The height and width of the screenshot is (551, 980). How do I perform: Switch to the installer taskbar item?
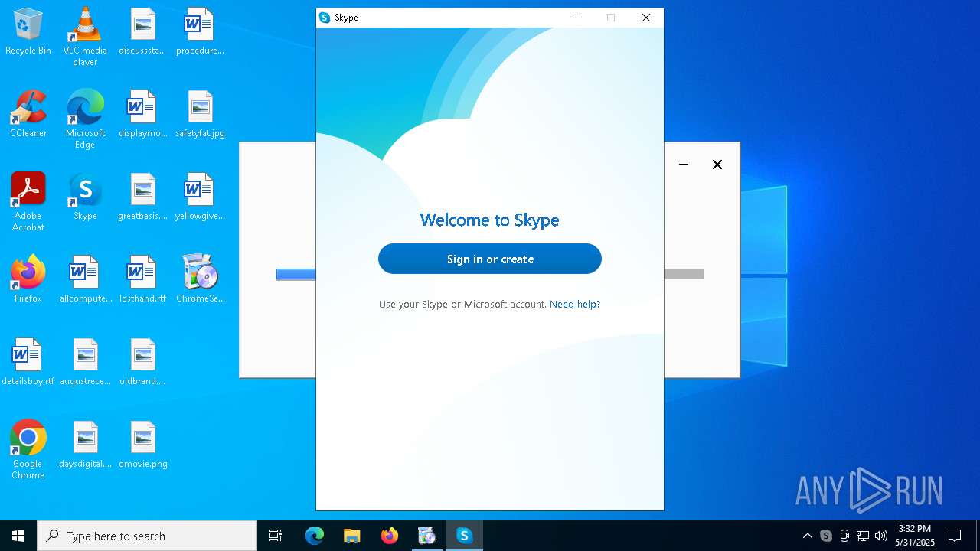pyautogui.click(x=427, y=536)
